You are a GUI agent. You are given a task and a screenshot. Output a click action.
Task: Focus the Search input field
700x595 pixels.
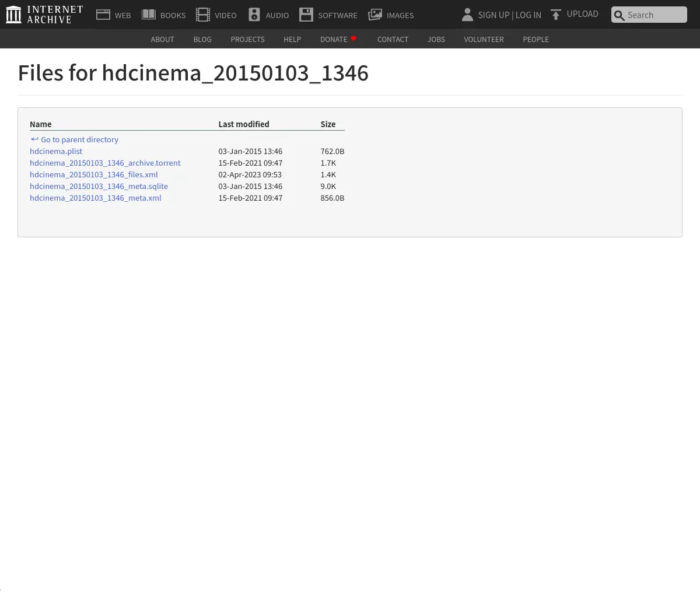pos(649,15)
